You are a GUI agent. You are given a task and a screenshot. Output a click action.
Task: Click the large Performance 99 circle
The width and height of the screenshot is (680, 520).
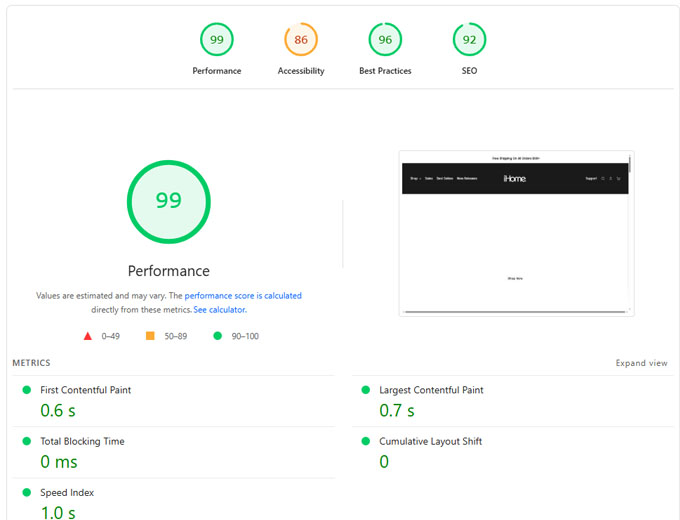(x=169, y=201)
